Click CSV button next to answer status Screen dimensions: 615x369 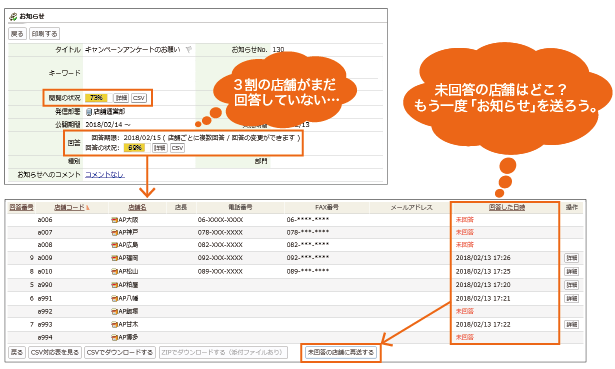(178, 148)
